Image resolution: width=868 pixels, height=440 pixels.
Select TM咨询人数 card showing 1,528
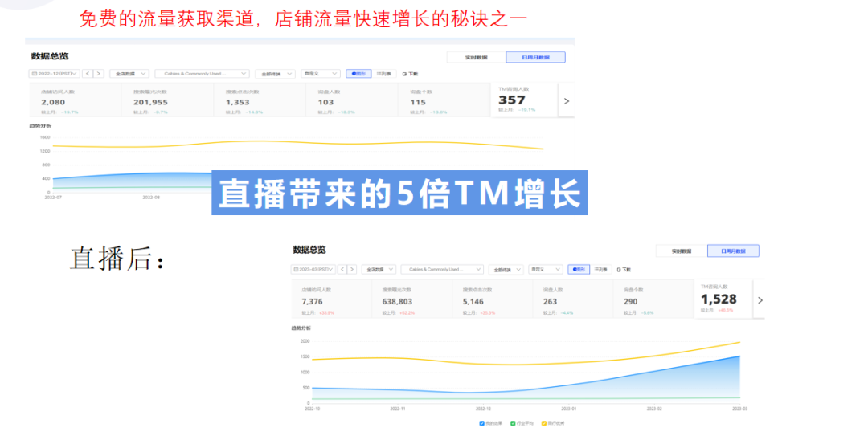(x=723, y=299)
